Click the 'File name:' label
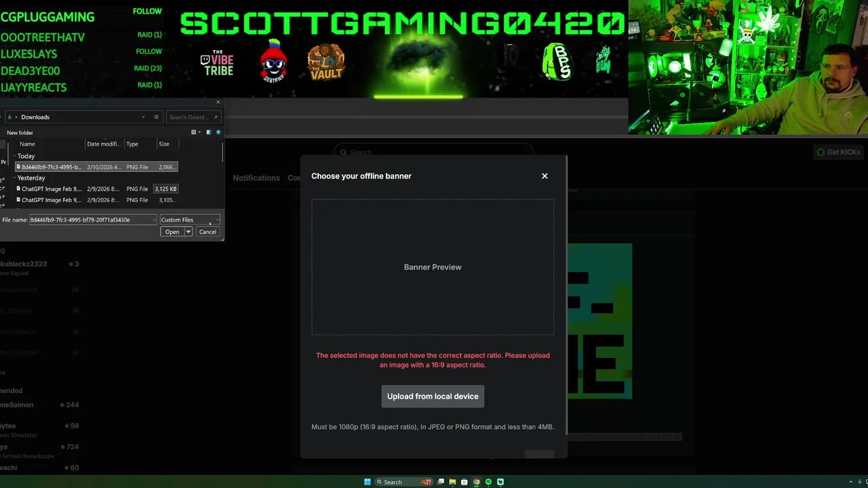Viewport: 868px width, 488px height. (15, 220)
